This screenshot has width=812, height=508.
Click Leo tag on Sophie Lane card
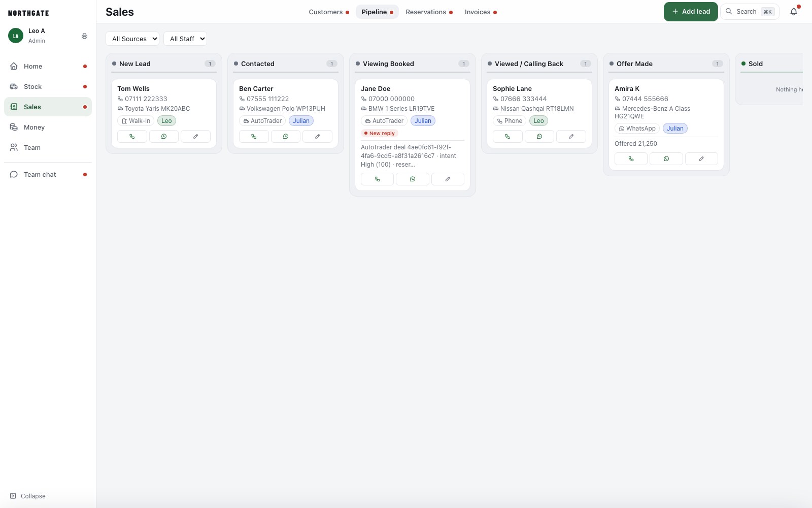pyautogui.click(x=538, y=121)
